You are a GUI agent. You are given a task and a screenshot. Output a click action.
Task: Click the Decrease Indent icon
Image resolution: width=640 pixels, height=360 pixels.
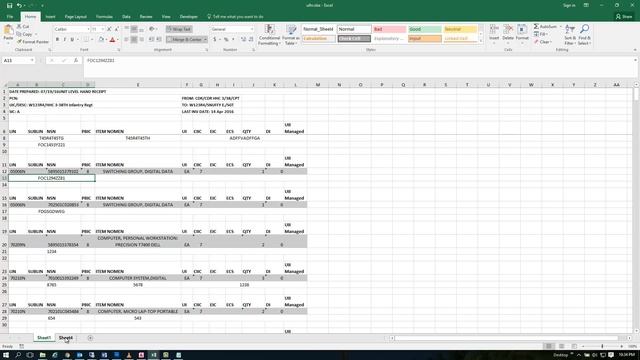(x=151, y=40)
